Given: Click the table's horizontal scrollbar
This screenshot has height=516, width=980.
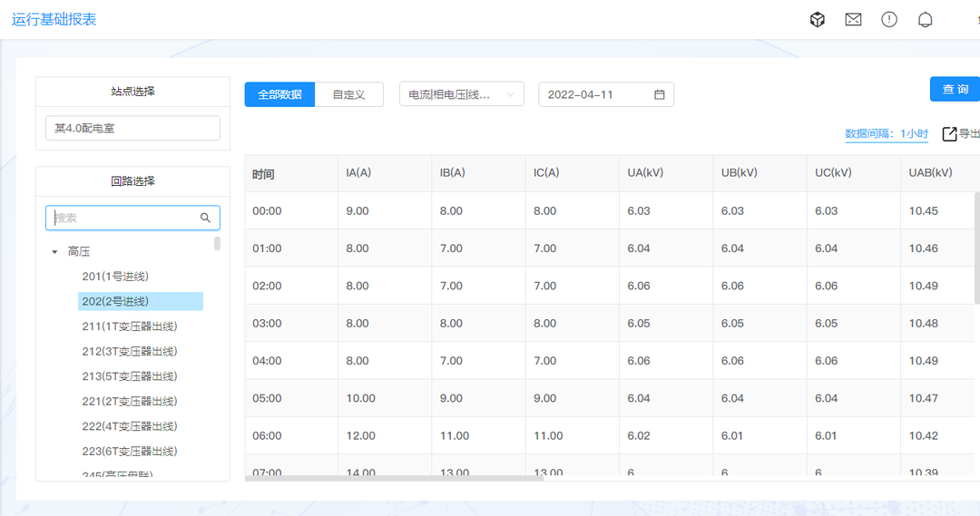Looking at the screenshot, I should [x=394, y=478].
